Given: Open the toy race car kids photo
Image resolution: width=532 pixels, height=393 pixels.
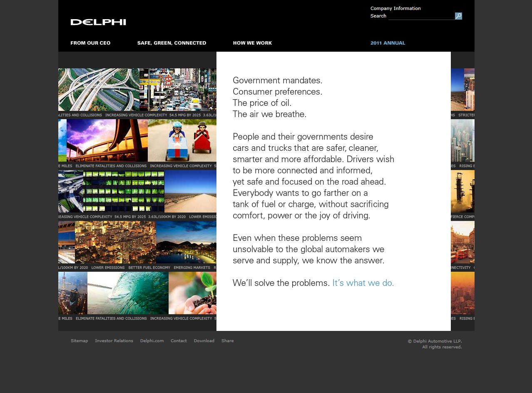Looking at the screenshot, I should click(x=182, y=140).
